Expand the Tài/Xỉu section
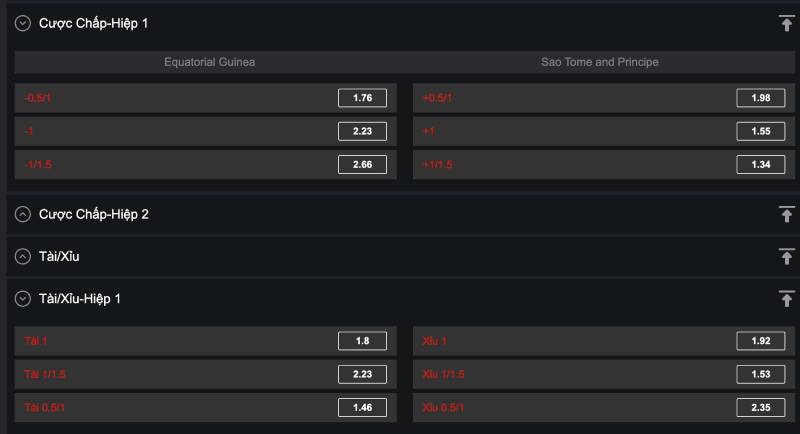The width and height of the screenshot is (800, 434). click(23, 257)
